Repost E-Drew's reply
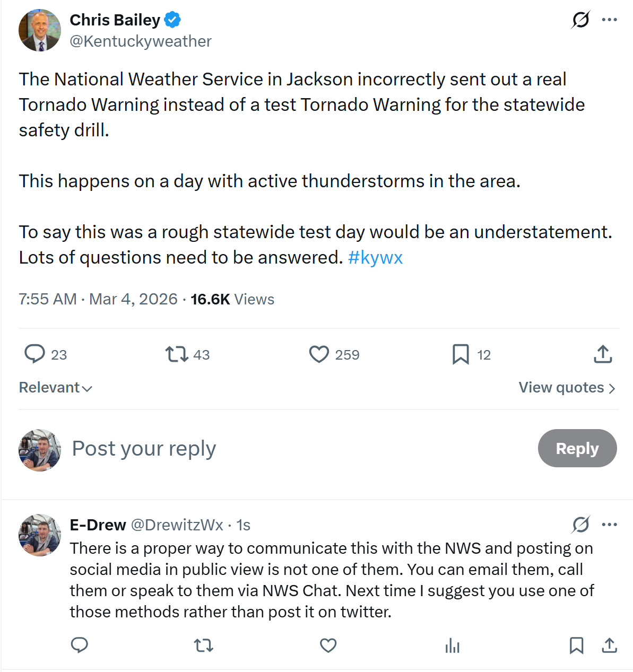This screenshot has height=672, width=633. click(x=204, y=645)
